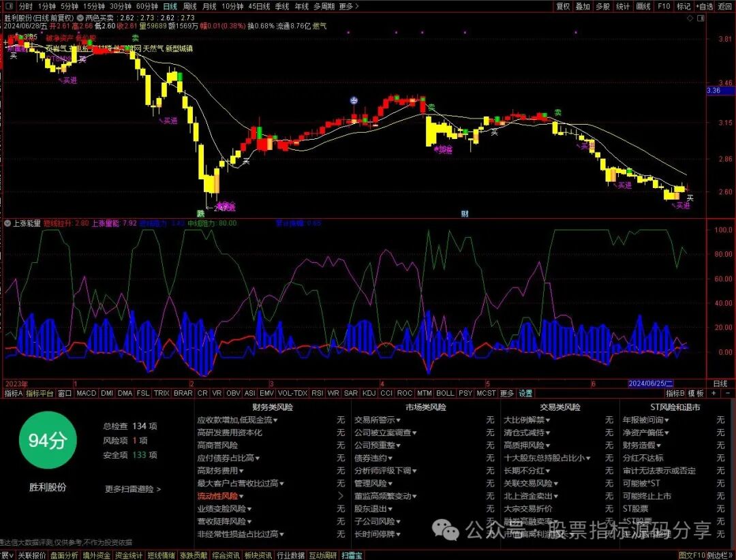This screenshot has width=736, height=560.
Task: Open the 行业数据 bottom tab
Action: click(x=290, y=555)
